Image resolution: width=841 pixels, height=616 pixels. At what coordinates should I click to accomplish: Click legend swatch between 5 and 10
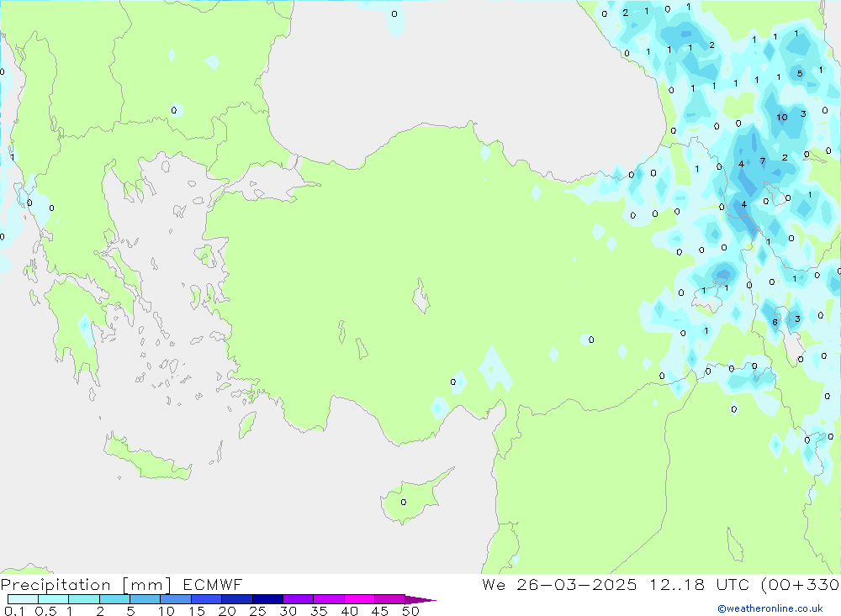(145, 599)
